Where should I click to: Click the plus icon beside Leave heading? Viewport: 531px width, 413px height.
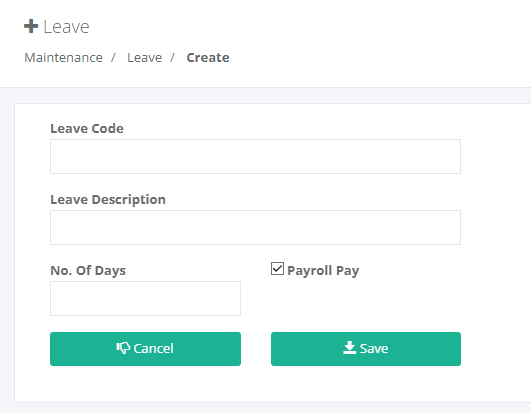coord(31,26)
